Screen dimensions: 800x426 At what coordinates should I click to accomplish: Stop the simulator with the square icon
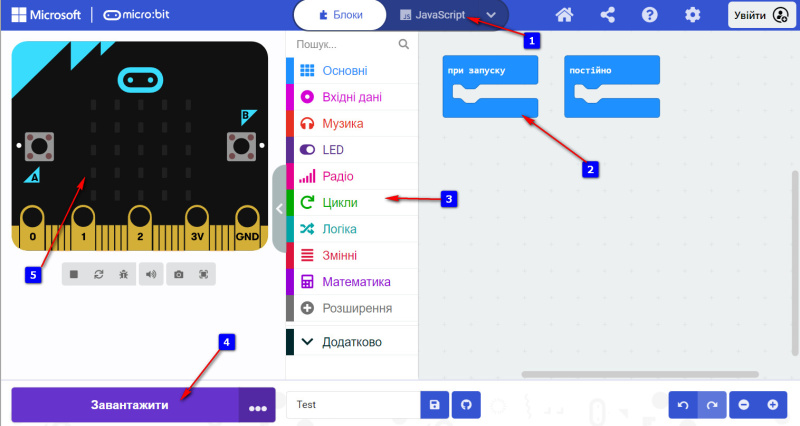point(74,274)
